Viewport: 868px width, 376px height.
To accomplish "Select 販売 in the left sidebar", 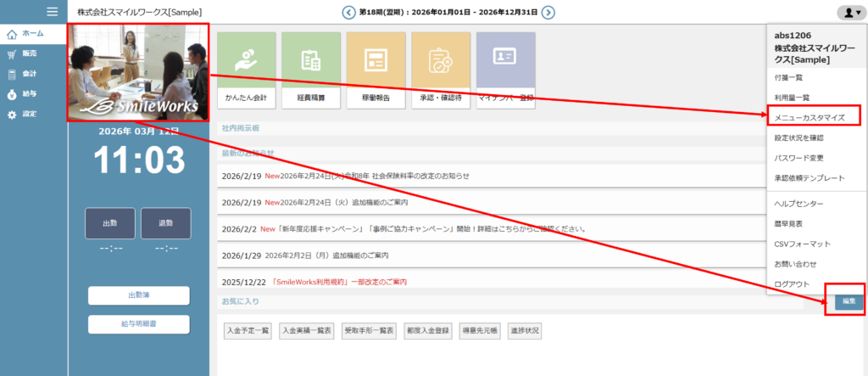I will 29,53.
